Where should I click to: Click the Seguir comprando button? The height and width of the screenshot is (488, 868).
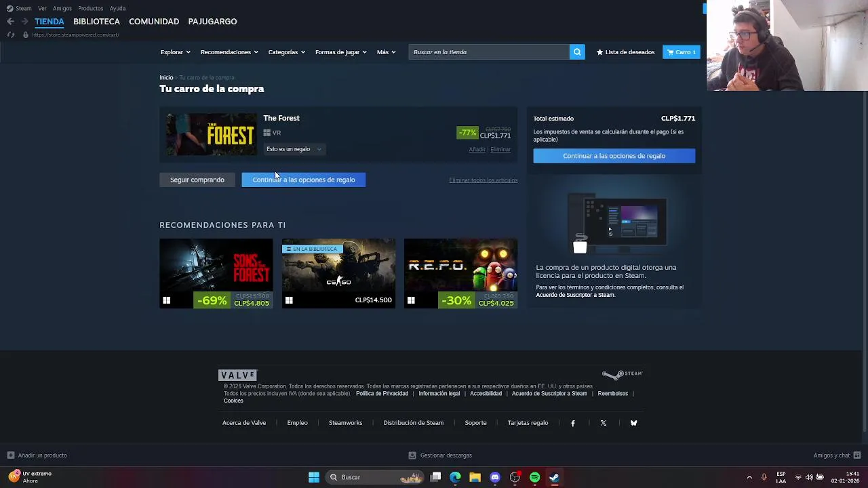197,180
